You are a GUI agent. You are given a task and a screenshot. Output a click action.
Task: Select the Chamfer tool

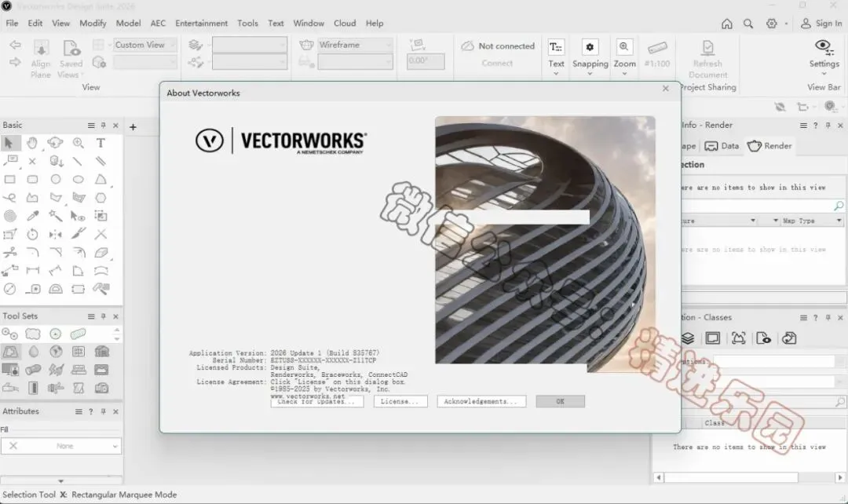coord(56,253)
